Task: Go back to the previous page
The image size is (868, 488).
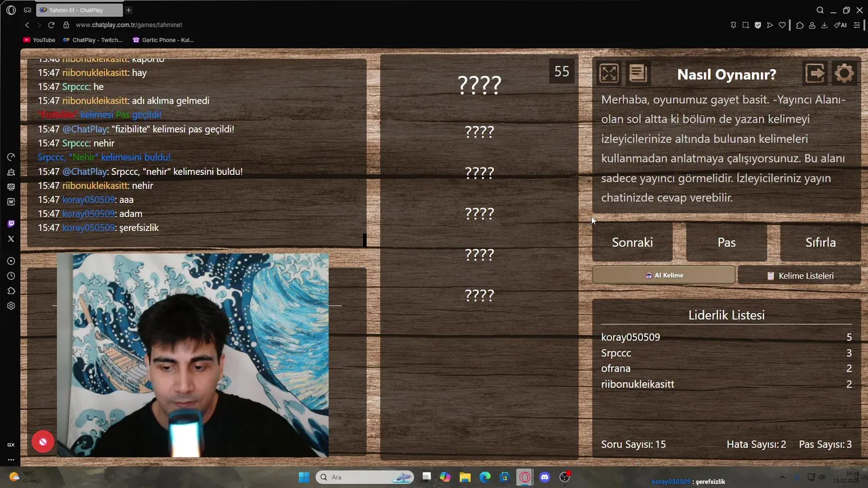Action: pos(27,25)
